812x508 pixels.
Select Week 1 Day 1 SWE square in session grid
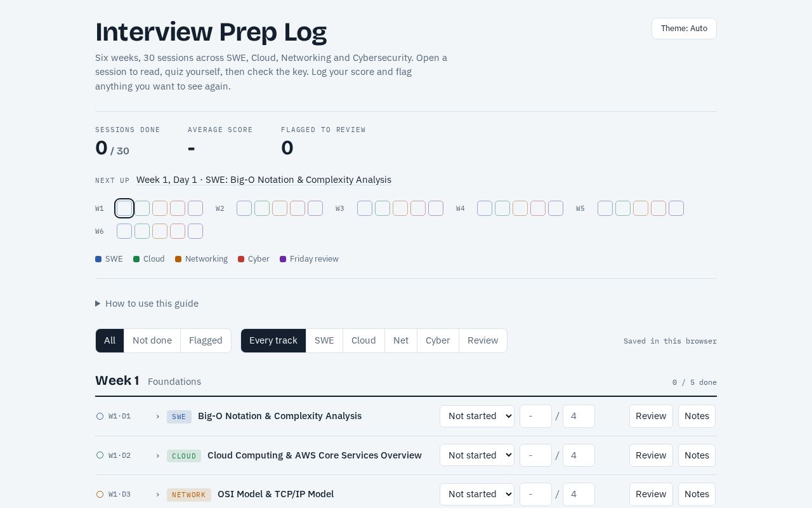click(124, 208)
